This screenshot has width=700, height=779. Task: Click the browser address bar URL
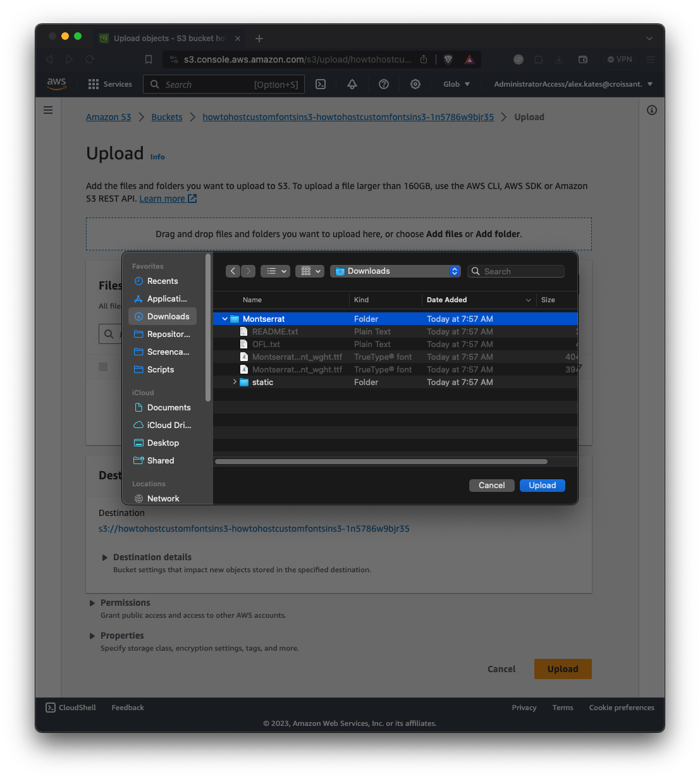[297, 59]
